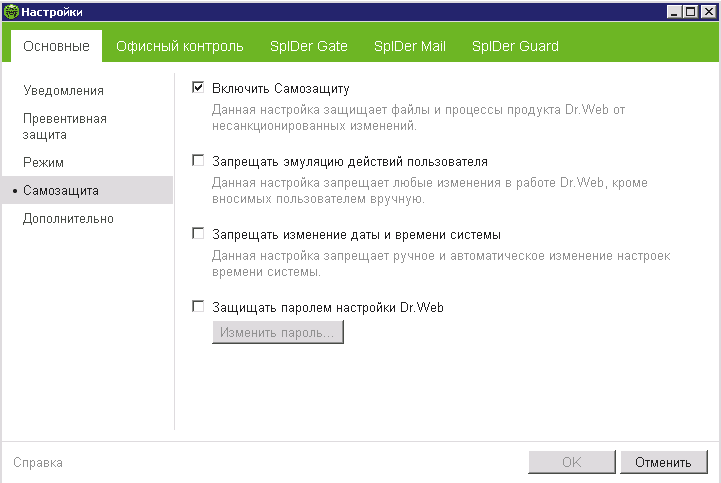Select the SpIDer Guard tab
Viewport: 721px width, 483px height.
click(515, 46)
